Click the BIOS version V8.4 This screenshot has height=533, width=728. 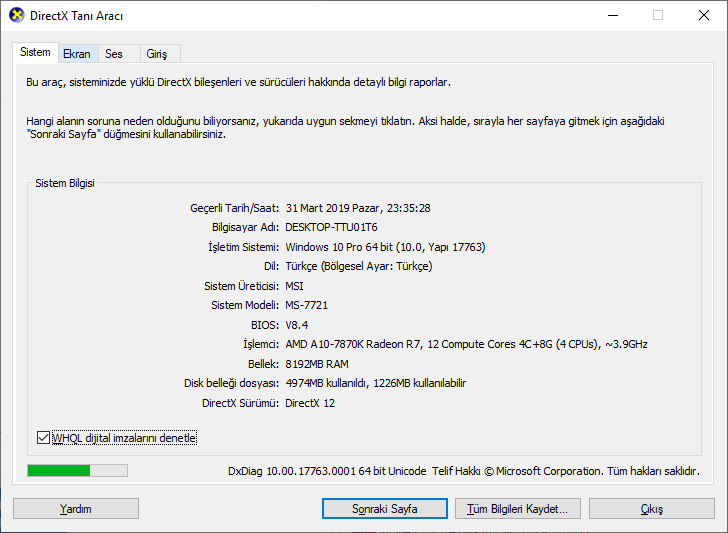(297, 325)
